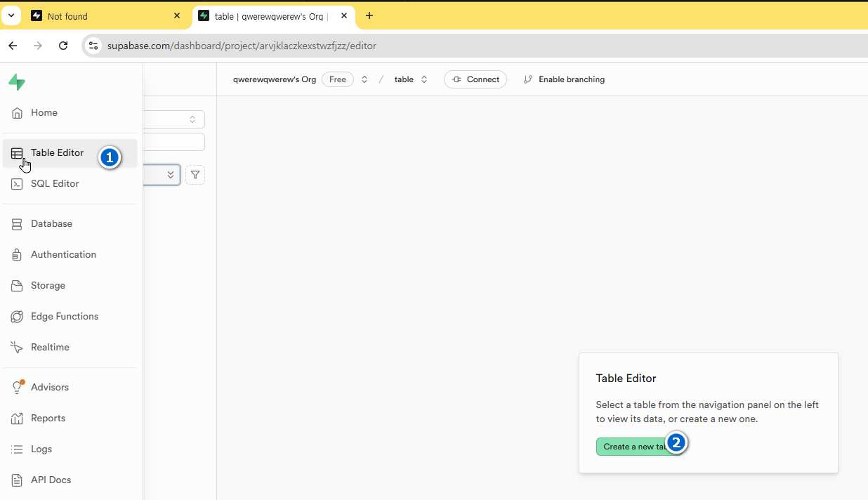Click the Connect button
The width and height of the screenshot is (868, 500).
(x=475, y=80)
